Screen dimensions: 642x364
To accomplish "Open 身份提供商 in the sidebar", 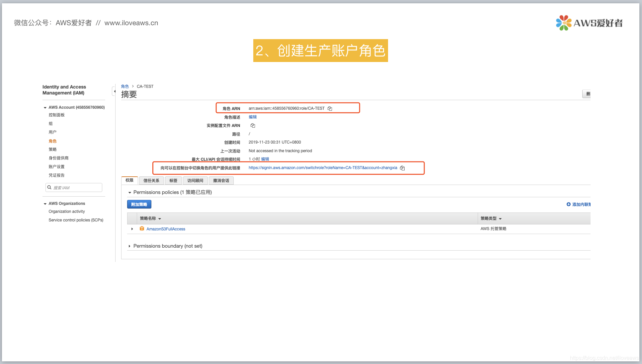I will 58,158.
